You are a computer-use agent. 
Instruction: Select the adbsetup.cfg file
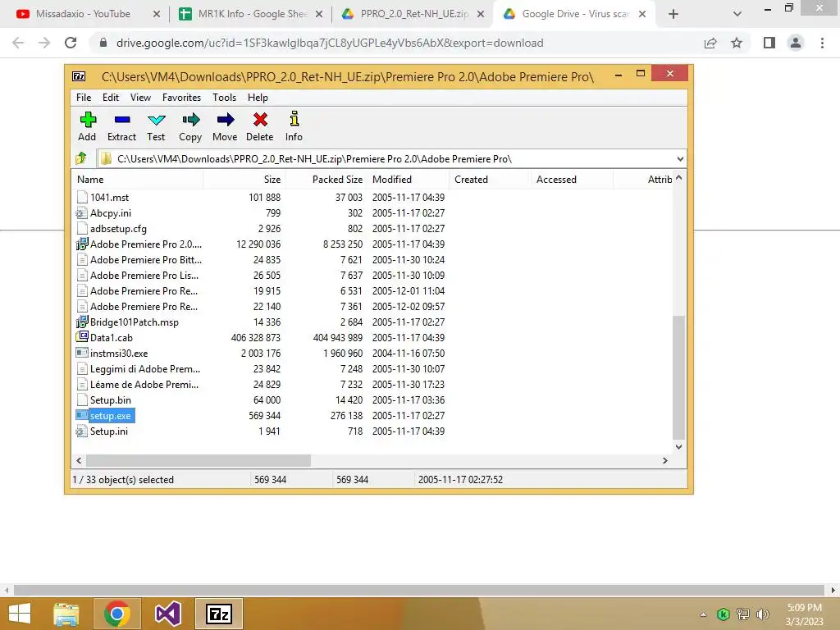pyautogui.click(x=118, y=228)
